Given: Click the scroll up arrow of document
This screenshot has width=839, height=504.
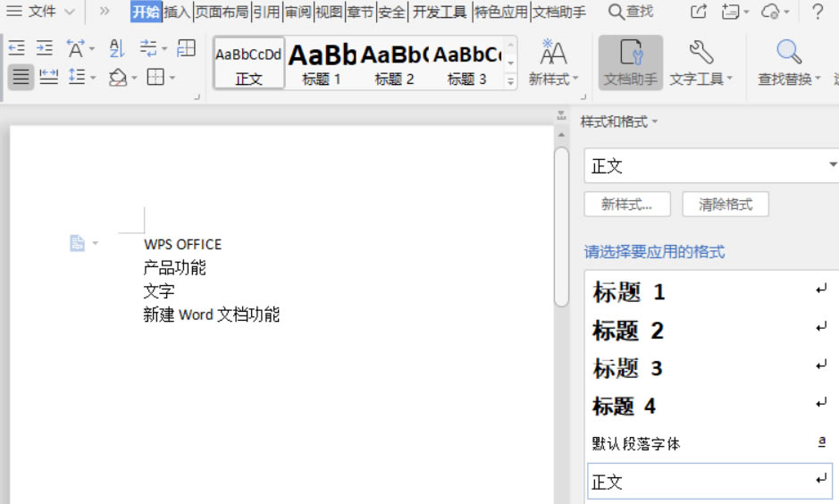Looking at the screenshot, I should coord(561,135).
